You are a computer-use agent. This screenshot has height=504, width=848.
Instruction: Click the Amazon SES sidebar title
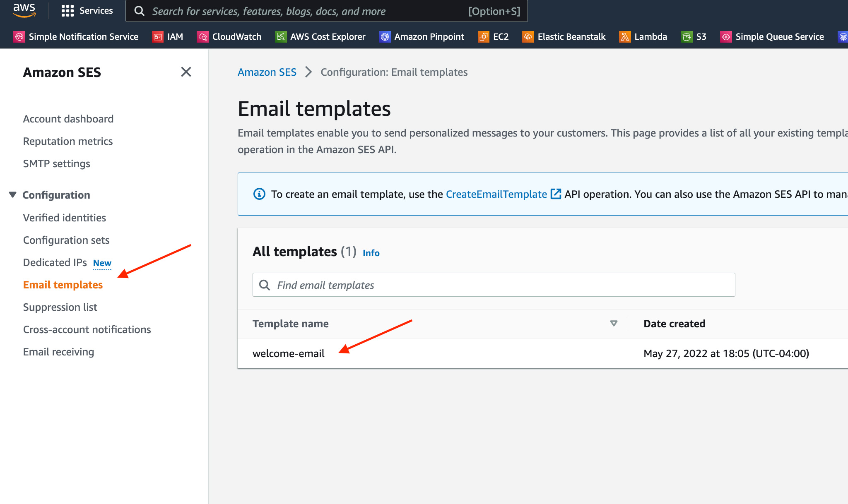tap(62, 72)
